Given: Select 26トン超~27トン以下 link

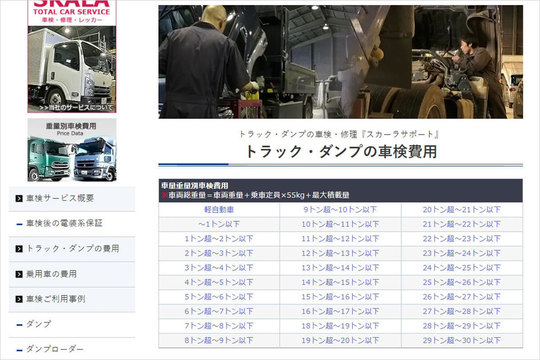Looking at the screenshot, I should (462, 297).
